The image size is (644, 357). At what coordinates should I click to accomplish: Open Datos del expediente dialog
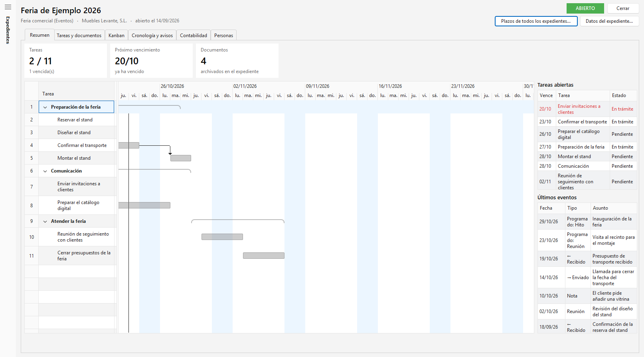[x=609, y=21]
